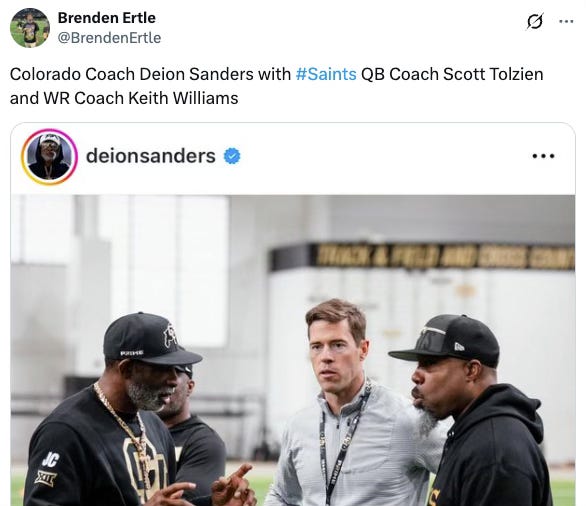
Task: Click the Grok explain-post icon
Action: pos(535,21)
